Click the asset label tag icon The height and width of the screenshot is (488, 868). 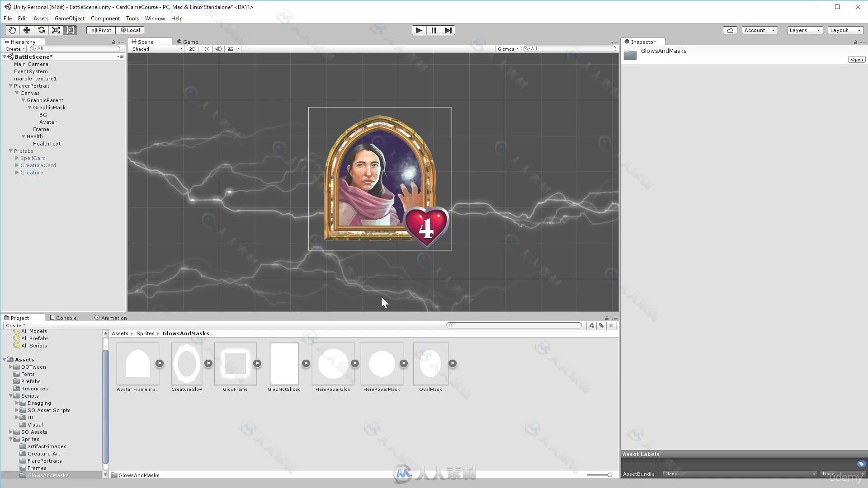[x=861, y=464]
